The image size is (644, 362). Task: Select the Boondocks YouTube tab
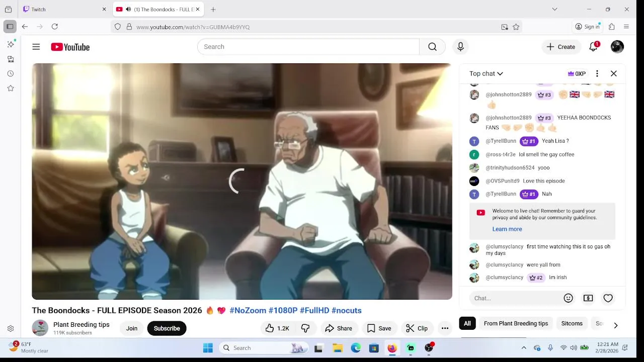pos(158,10)
